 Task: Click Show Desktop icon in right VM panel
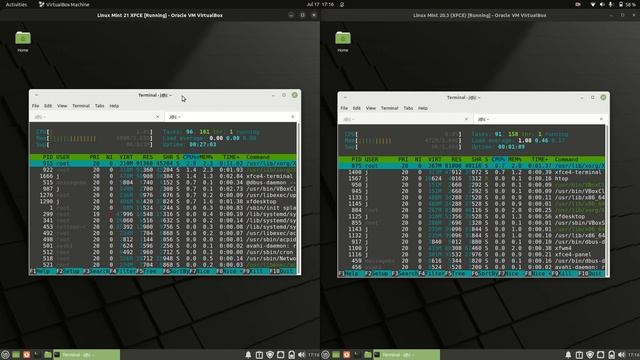pyautogui.click(x=336, y=355)
